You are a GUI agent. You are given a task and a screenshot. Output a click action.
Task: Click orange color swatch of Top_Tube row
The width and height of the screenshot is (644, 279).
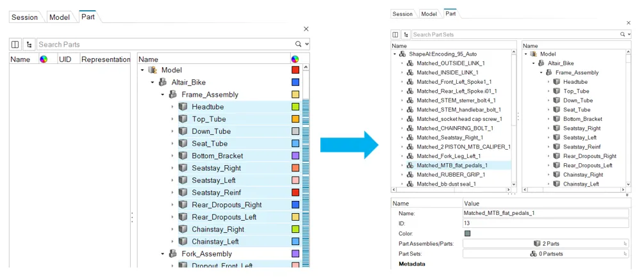coord(295,119)
